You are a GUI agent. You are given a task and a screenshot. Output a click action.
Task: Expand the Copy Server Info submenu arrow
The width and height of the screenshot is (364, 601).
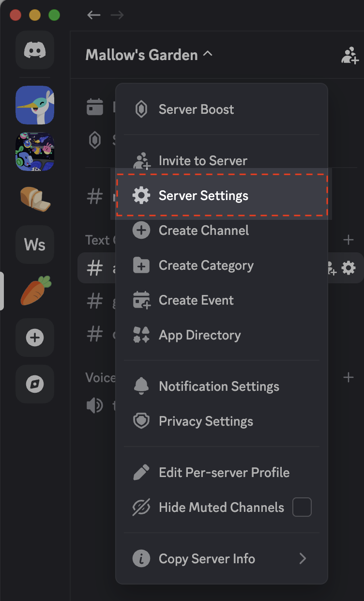(x=303, y=558)
